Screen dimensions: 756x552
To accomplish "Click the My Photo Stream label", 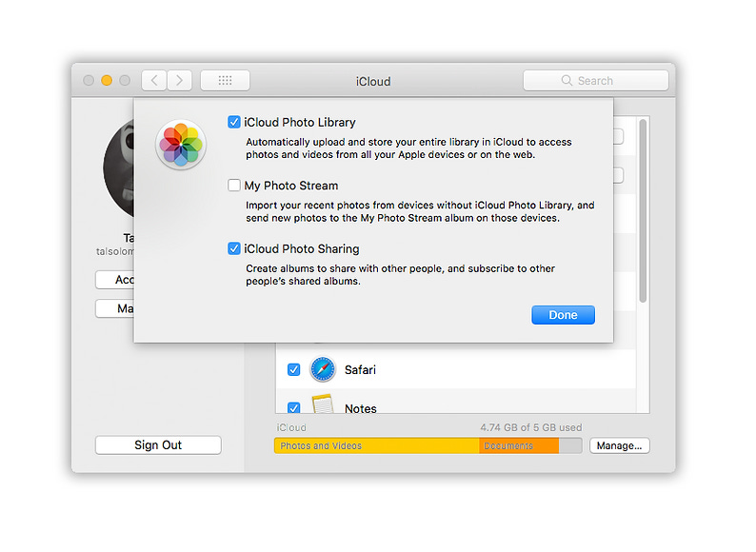I will coord(291,186).
